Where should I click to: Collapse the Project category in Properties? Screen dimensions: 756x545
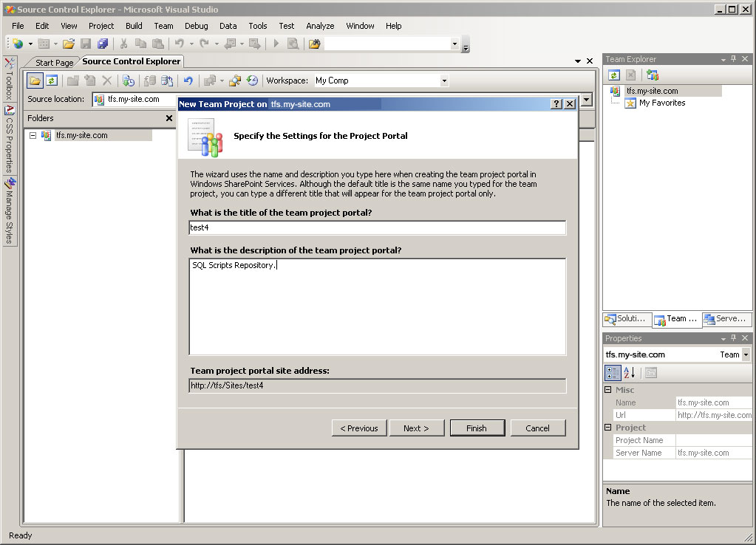608,428
